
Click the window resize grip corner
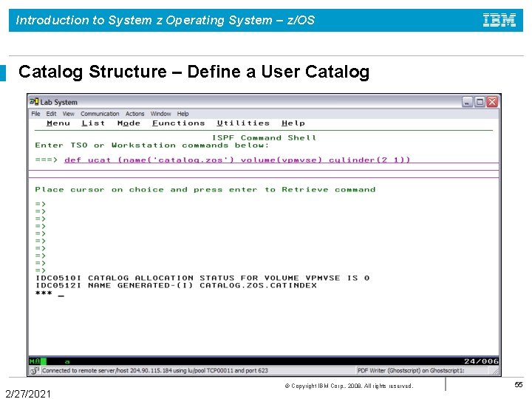tap(496, 372)
